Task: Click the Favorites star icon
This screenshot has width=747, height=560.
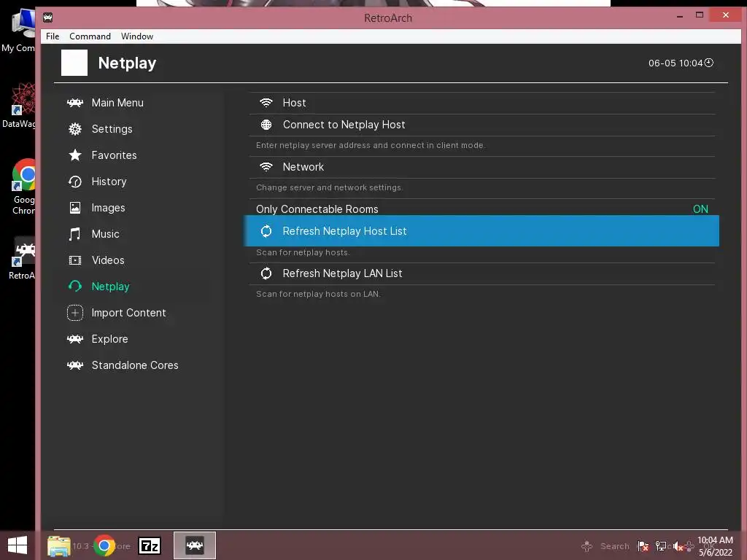Action: tap(75, 155)
